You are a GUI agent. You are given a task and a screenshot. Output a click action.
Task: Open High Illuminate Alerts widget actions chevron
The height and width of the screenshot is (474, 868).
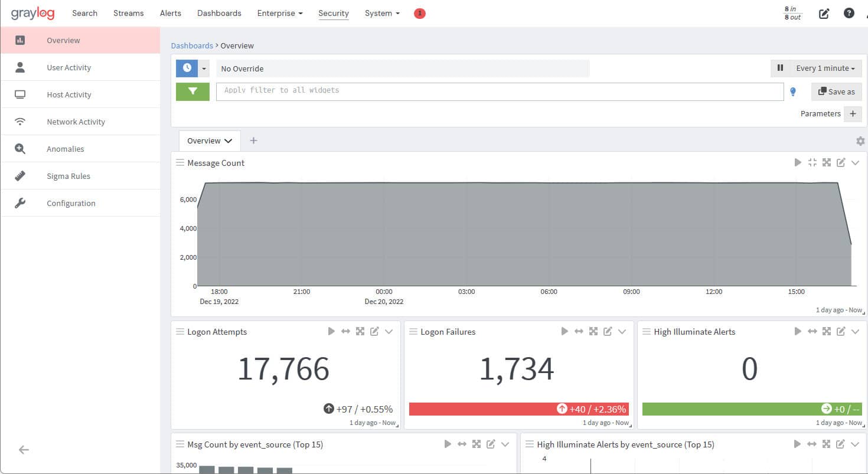(x=855, y=331)
